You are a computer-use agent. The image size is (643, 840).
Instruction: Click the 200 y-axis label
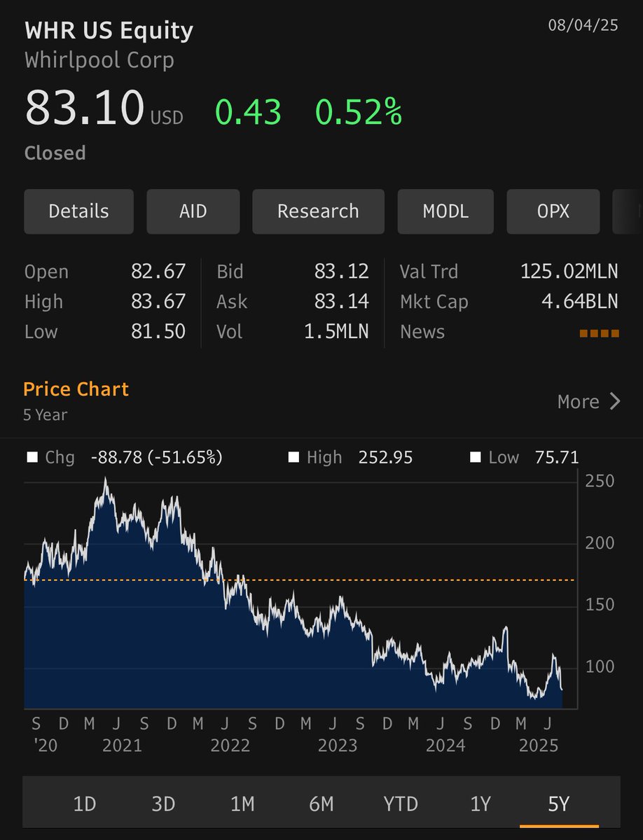point(602,543)
